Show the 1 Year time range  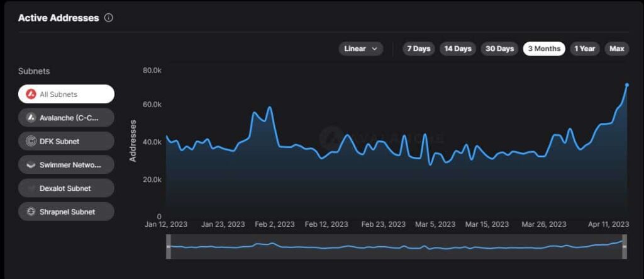click(585, 48)
